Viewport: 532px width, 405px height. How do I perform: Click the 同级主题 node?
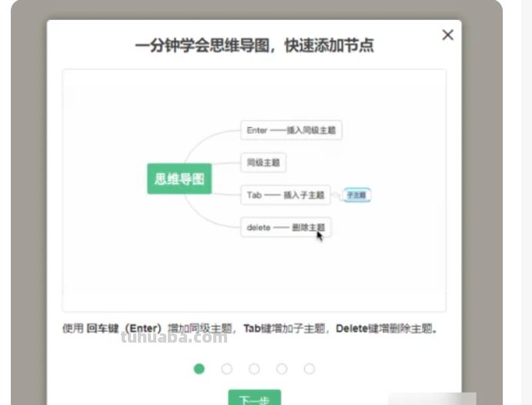(263, 162)
